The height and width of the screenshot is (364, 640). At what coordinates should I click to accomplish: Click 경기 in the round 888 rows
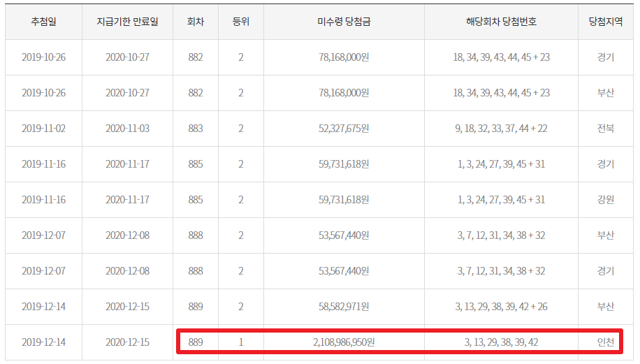click(606, 271)
